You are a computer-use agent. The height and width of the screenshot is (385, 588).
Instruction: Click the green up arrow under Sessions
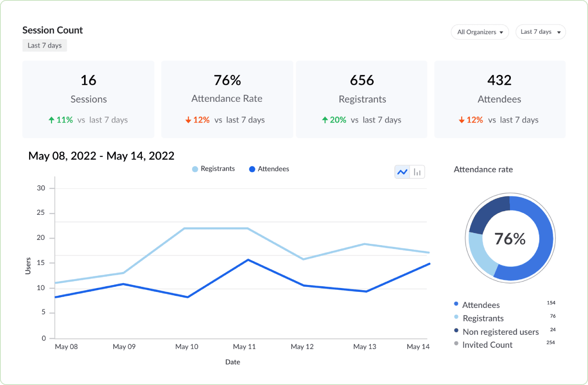pos(52,120)
